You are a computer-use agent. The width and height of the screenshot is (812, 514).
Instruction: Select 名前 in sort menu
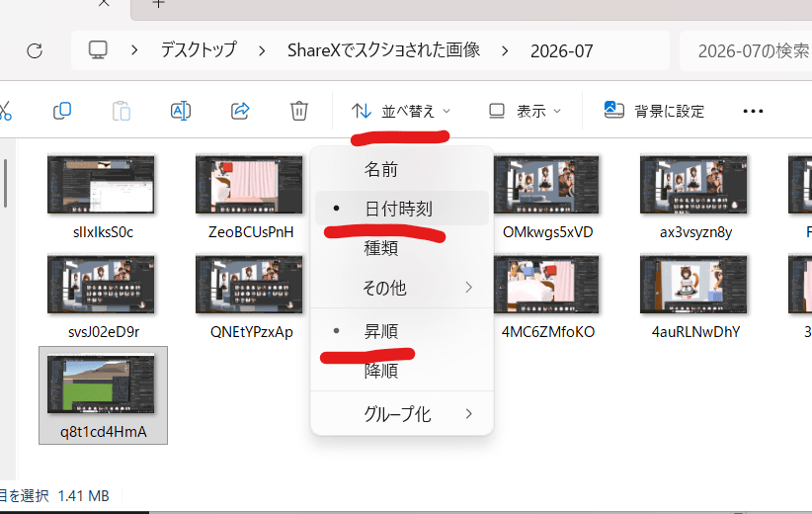coord(402,169)
